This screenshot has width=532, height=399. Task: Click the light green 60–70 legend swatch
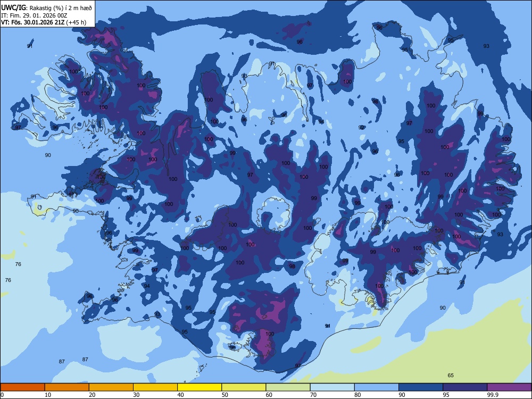pyautogui.click(x=288, y=387)
